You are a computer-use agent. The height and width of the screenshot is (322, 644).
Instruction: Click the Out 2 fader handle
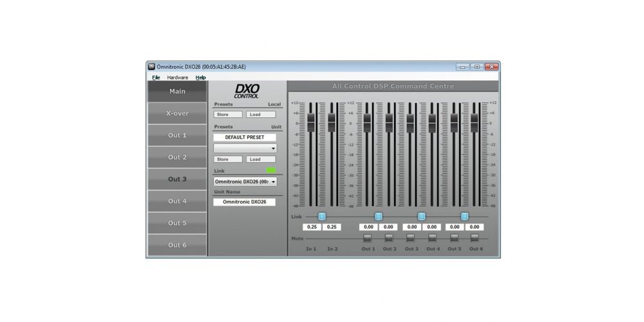389,122
